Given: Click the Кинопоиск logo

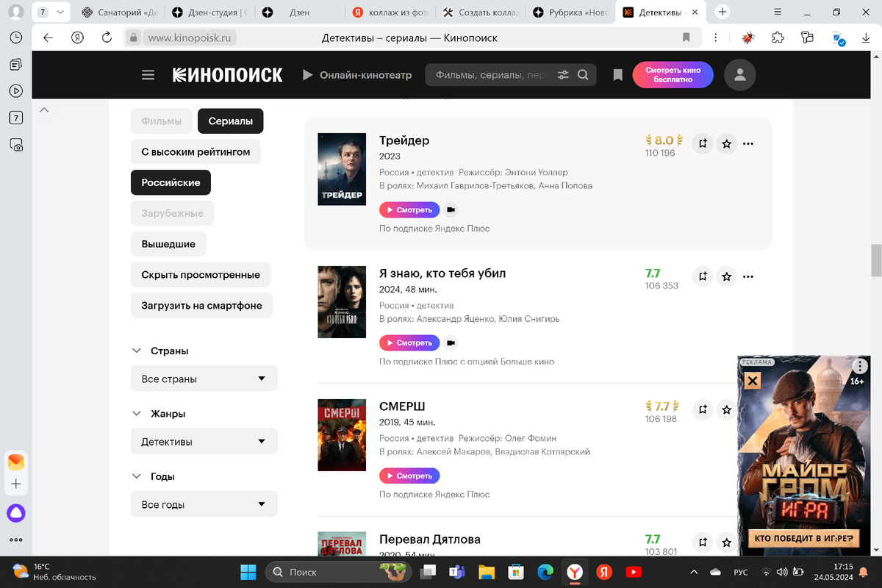Looking at the screenshot, I should point(228,75).
